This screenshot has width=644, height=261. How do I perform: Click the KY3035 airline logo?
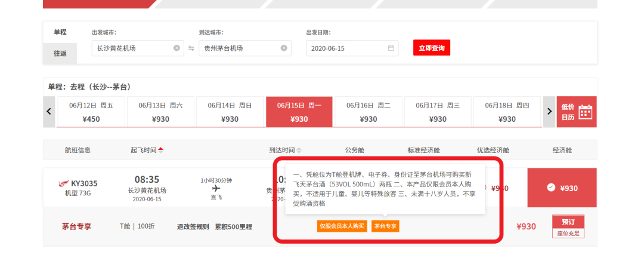[64, 183]
